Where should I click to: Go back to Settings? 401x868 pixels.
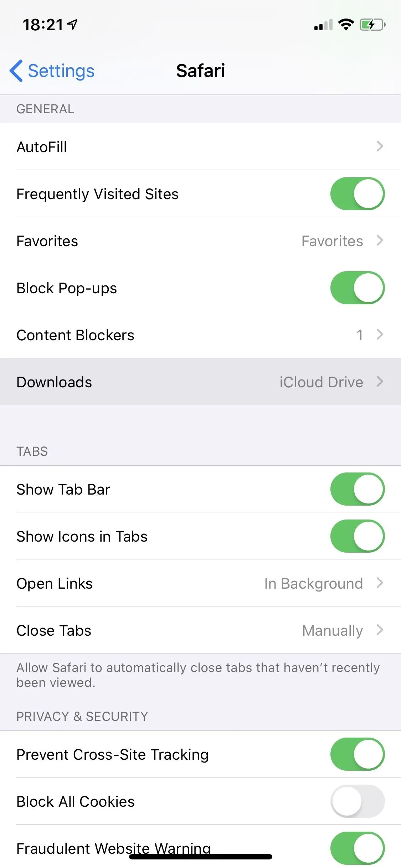point(52,71)
